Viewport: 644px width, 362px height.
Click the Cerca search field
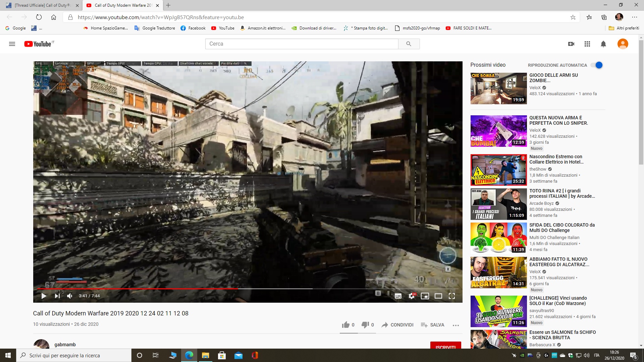coord(301,44)
